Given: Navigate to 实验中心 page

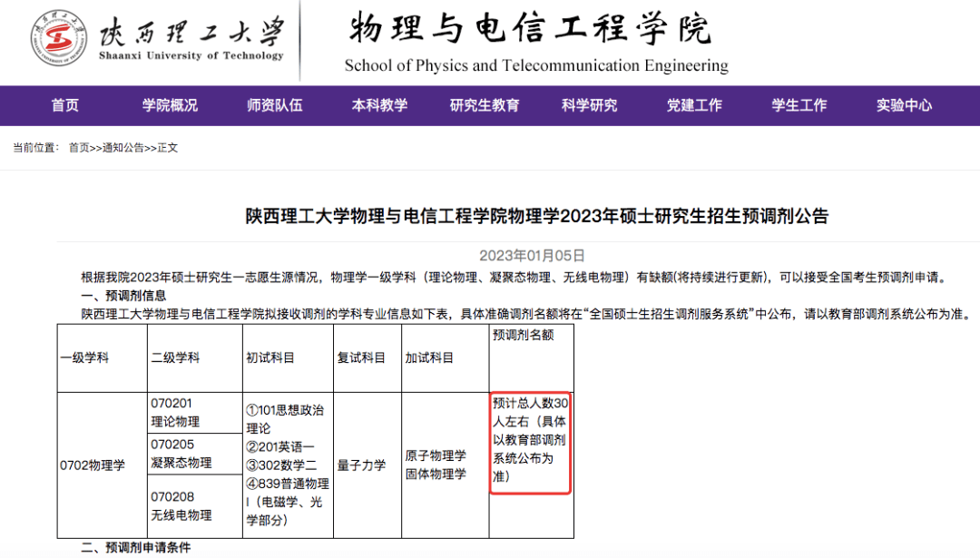Looking at the screenshot, I should click(904, 105).
